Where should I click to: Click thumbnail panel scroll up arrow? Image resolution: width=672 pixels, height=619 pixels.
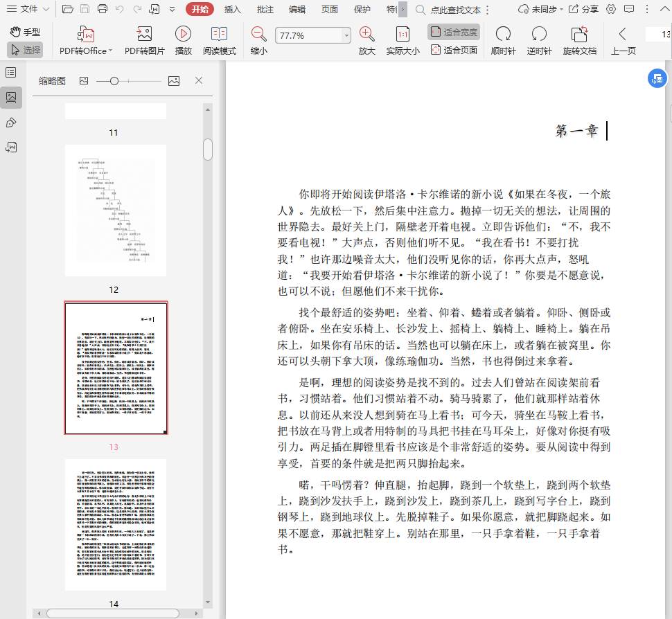coord(208,109)
